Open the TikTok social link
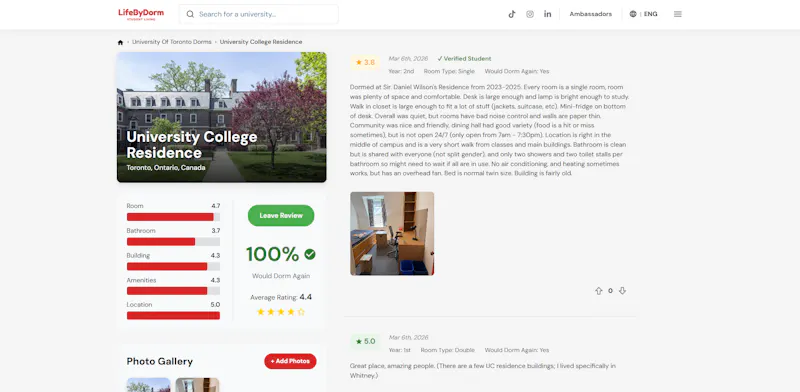The image size is (800, 392). [x=512, y=14]
